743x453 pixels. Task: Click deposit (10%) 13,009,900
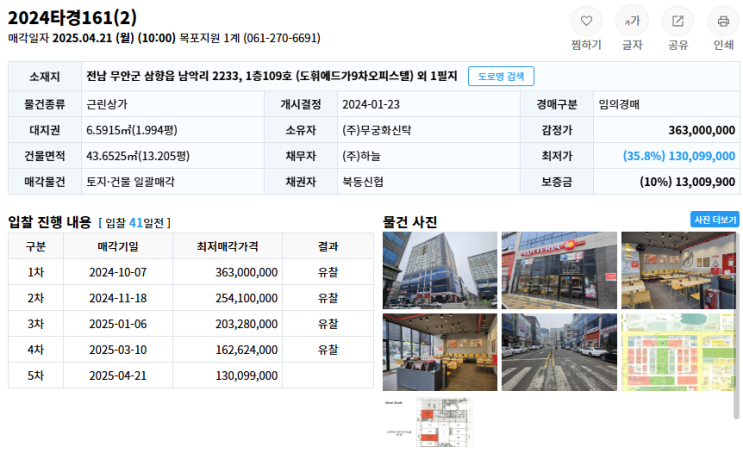click(687, 181)
